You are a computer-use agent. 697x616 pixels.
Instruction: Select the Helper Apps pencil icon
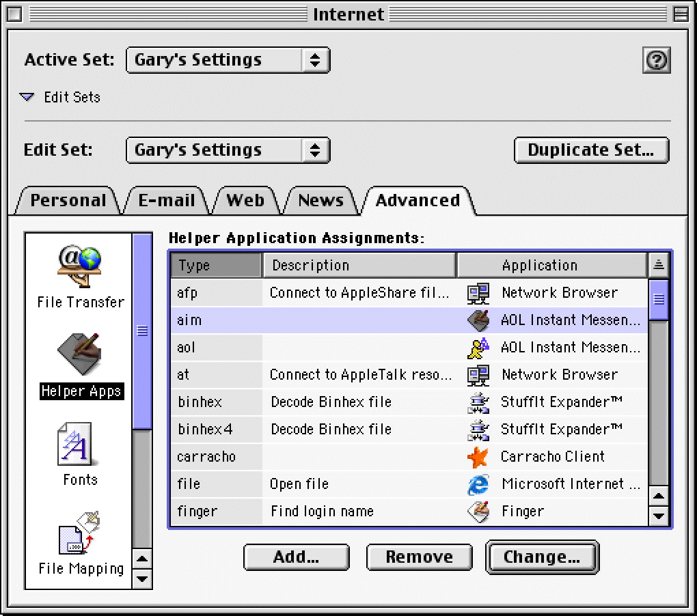[79, 354]
